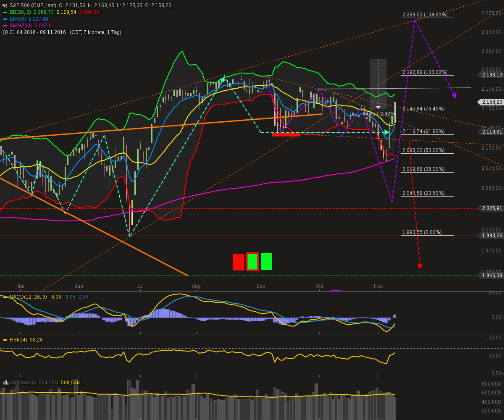Click Fibonacci label 2.093,22 (50.00%)
This screenshot has height=420, width=504.
[x=423, y=150]
